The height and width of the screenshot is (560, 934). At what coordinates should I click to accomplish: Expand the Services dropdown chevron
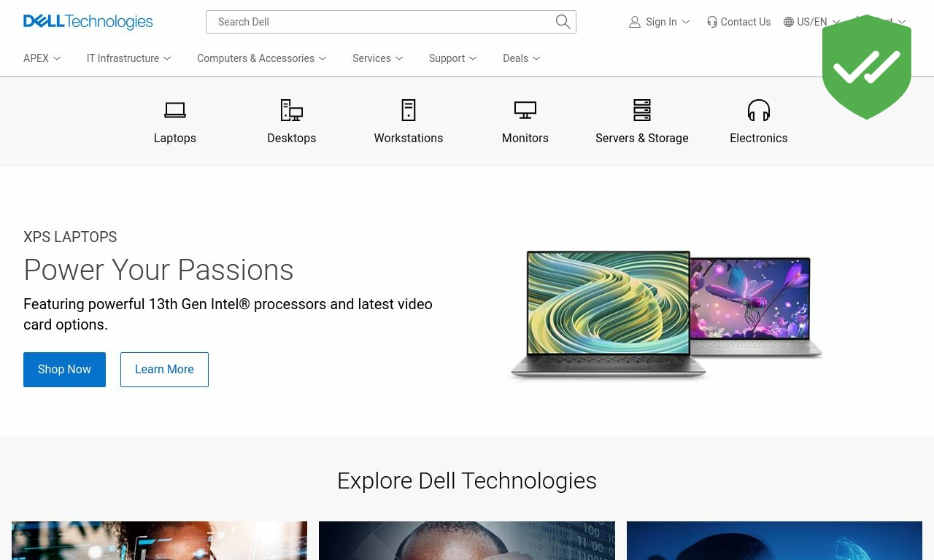pos(398,58)
